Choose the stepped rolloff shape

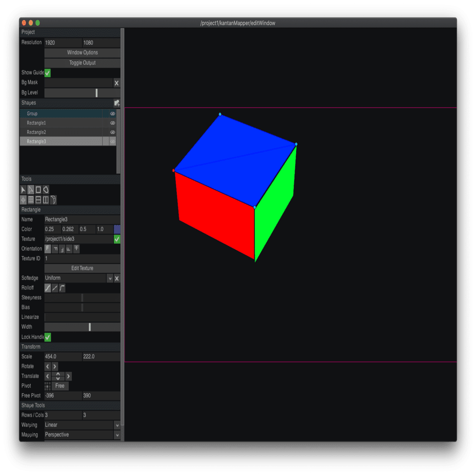62,288
